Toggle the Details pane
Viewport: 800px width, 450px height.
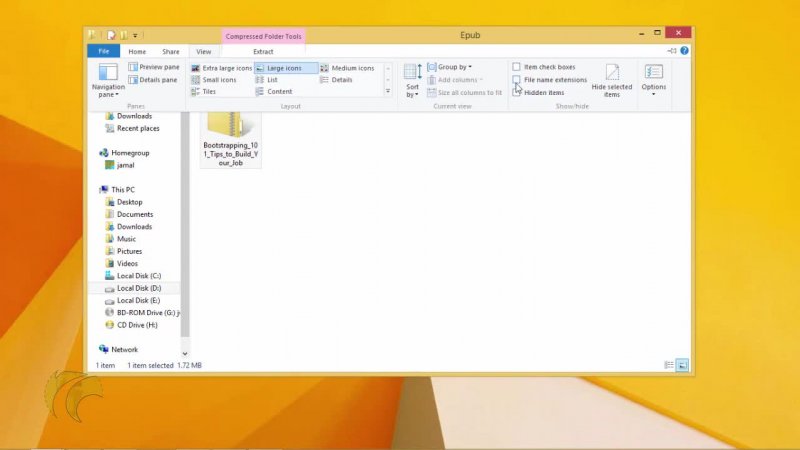click(153, 80)
